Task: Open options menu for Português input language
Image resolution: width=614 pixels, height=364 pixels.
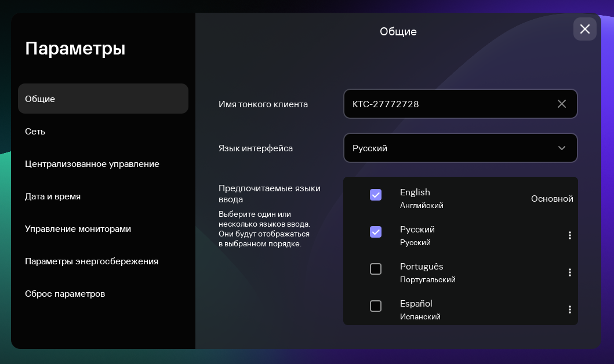Action: (570, 272)
